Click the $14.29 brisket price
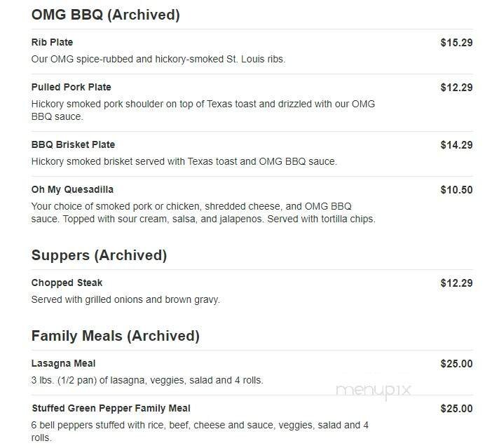 click(x=456, y=145)
